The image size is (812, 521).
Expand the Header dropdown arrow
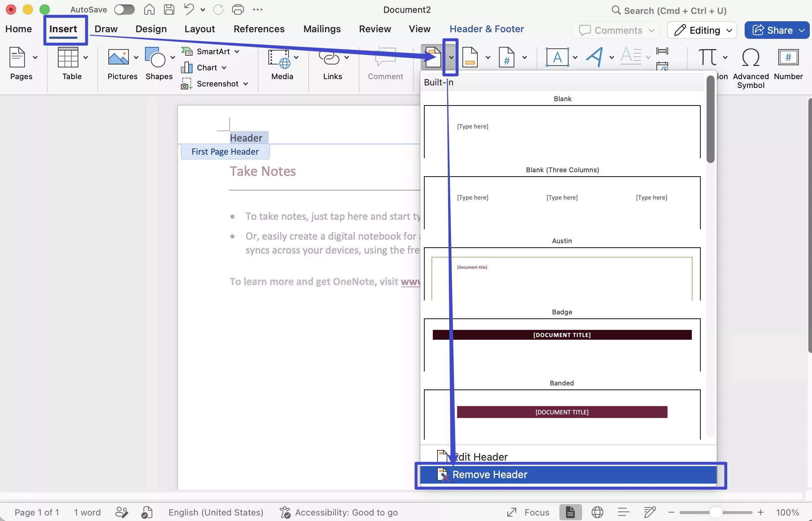(451, 58)
